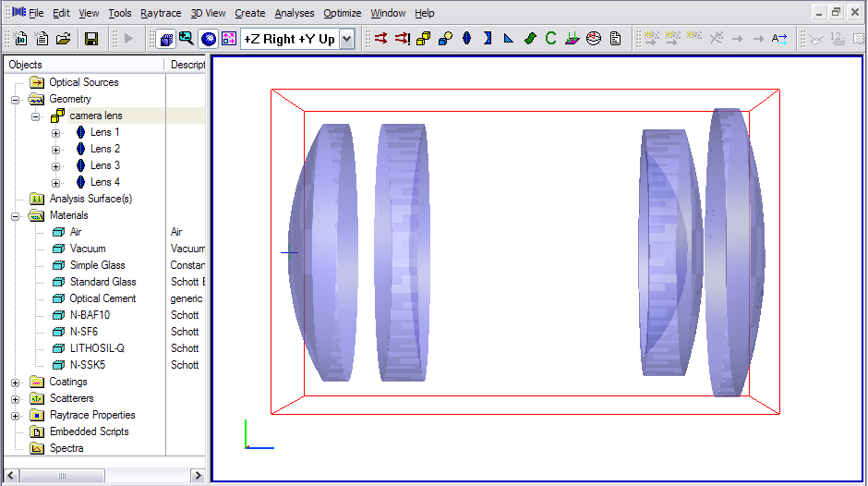Viewport: 868px width, 486px height.
Task: Click the lens element creation icon
Action: (466, 39)
